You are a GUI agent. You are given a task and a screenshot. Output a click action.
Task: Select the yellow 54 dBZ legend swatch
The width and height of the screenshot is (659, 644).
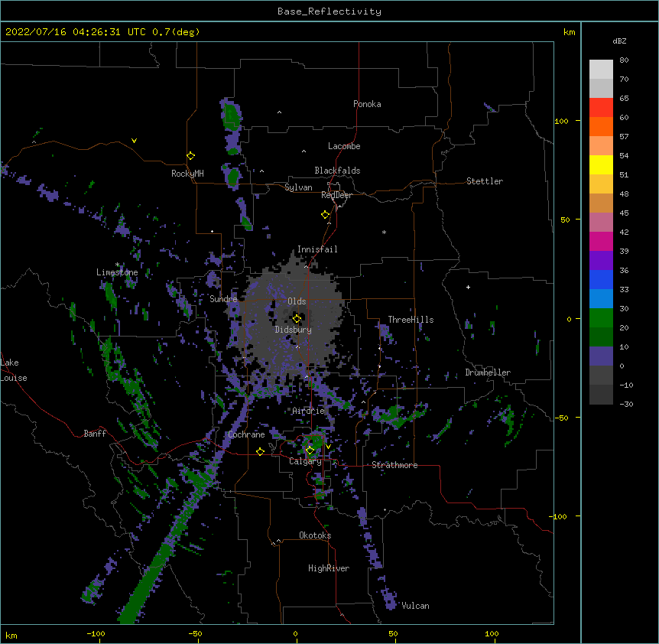pos(601,164)
